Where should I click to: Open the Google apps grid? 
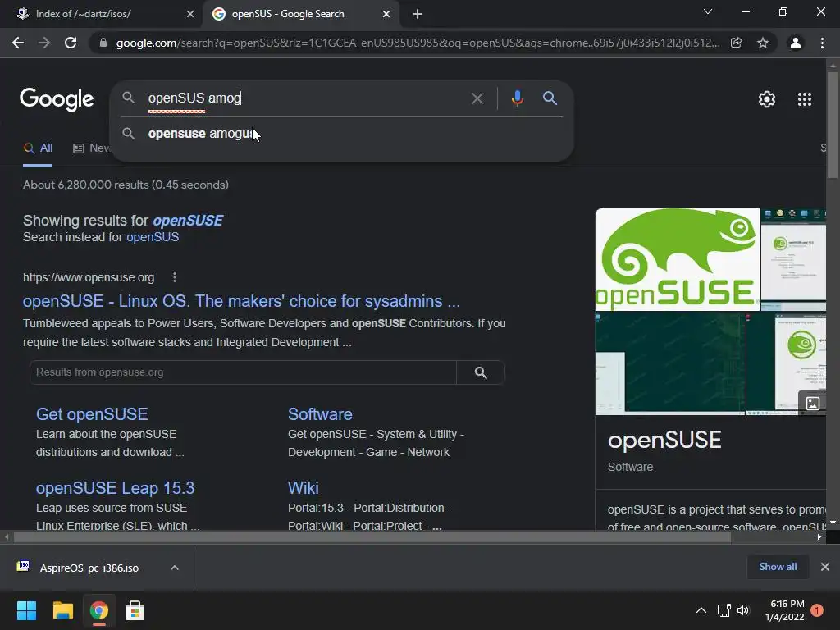(x=805, y=99)
